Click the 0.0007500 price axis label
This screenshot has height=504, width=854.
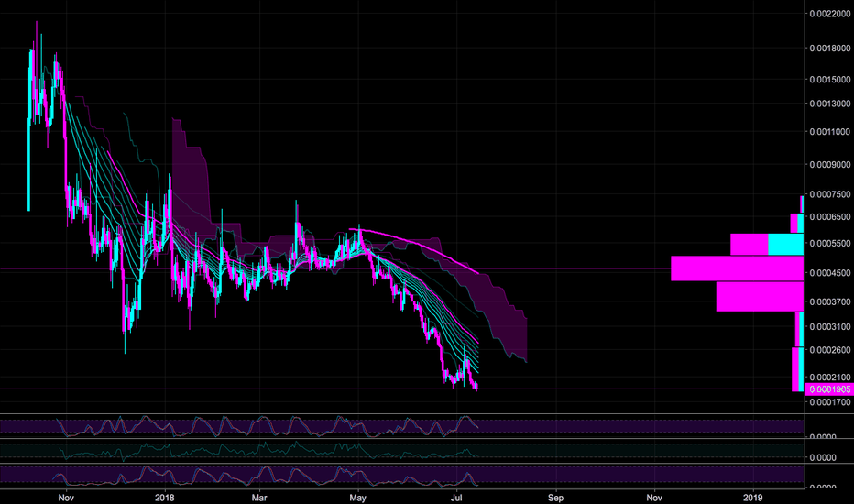(830, 194)
